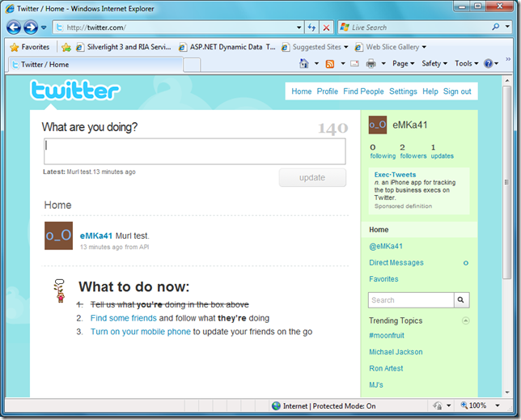Open @eMKa41 mentions in sidebar
The height and width of the screenshot is (420, 521).
coord(385,246)
